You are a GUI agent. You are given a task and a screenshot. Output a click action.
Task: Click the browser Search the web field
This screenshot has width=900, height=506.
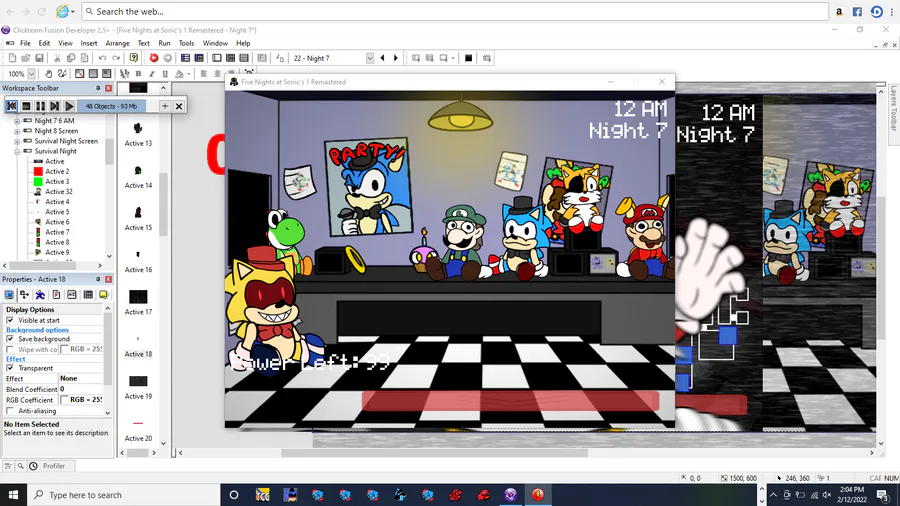point(455,11)
